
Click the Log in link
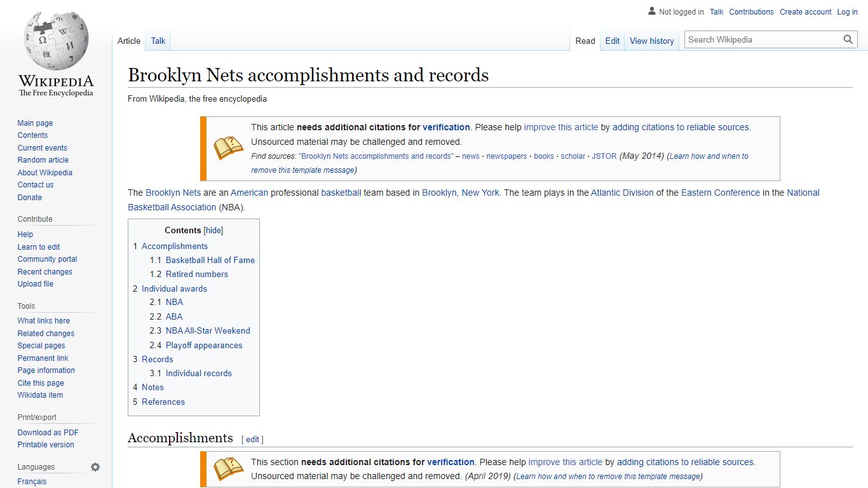pos(848,12)
